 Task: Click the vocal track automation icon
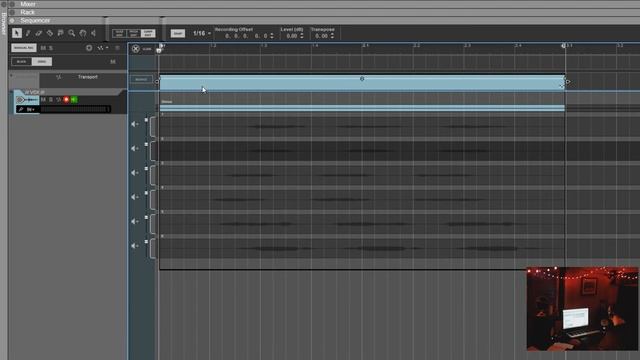58,100
